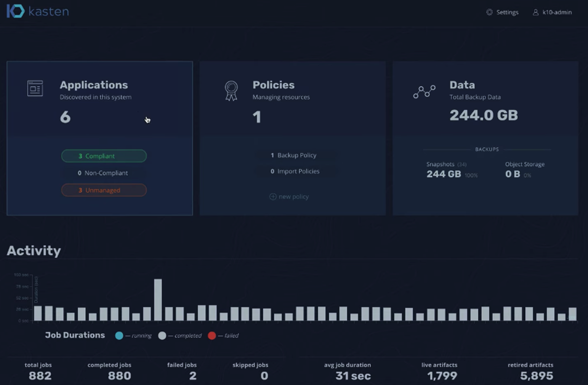The height and width of the screenshot is (385, 588).
Task: Open the Applications card title
Action: 94,85
